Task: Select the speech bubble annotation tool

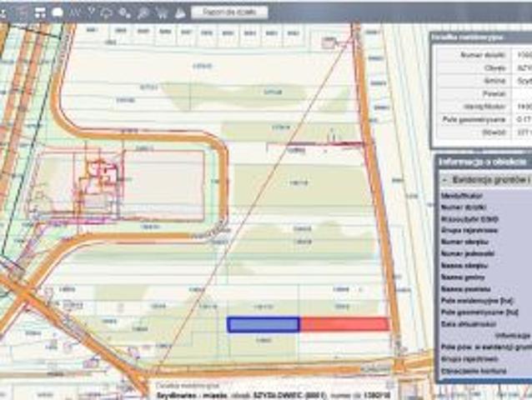Action: click(x=58, y=12)
